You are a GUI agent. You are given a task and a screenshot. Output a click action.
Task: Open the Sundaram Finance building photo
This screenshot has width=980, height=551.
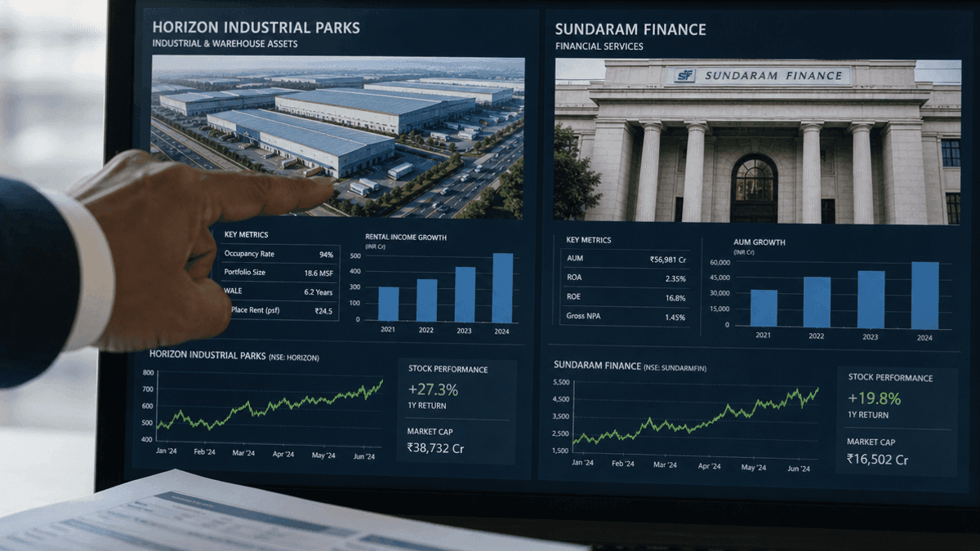tap(758, 141)
